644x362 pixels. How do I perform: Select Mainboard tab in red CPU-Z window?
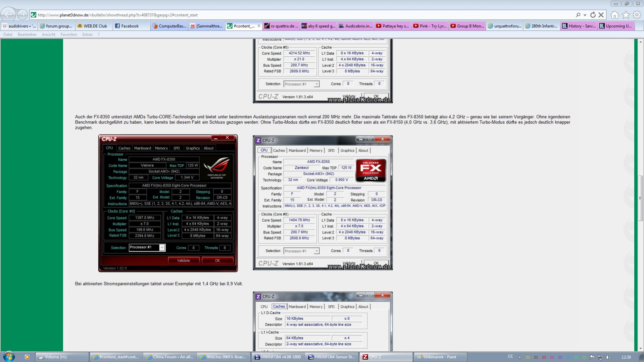(143, 148)
